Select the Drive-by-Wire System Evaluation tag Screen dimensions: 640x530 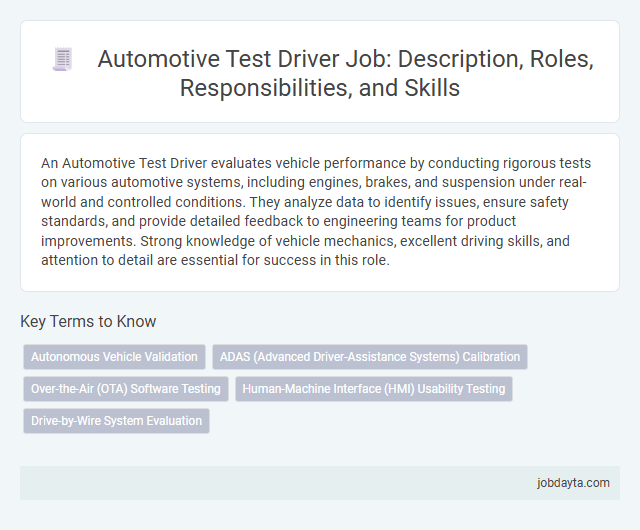click(x=116, y=421)
